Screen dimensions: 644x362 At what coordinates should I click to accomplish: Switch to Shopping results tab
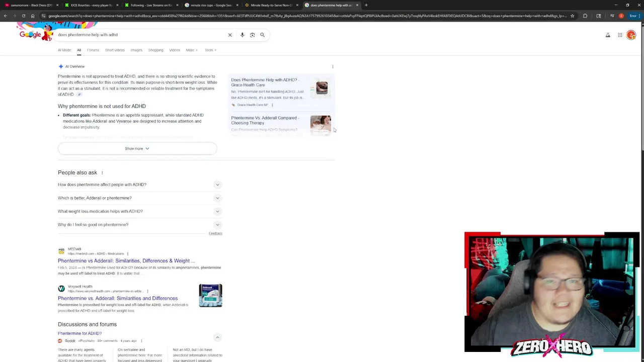tap(155, 50)
